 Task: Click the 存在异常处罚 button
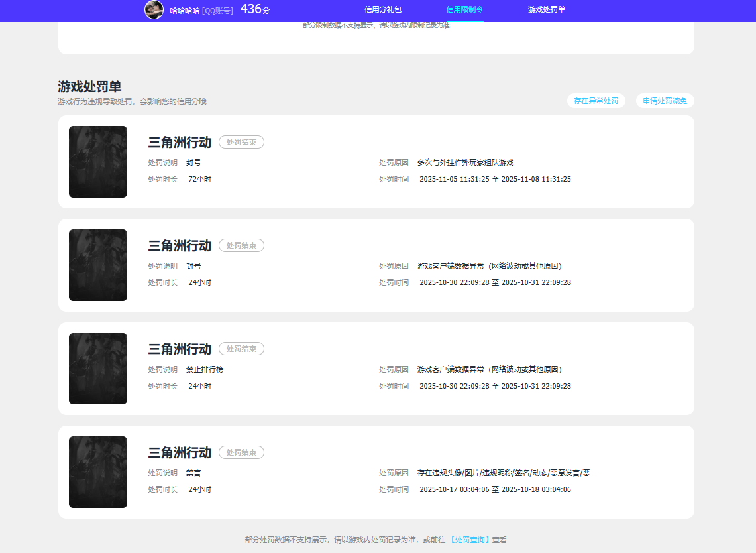click(596, 101)
